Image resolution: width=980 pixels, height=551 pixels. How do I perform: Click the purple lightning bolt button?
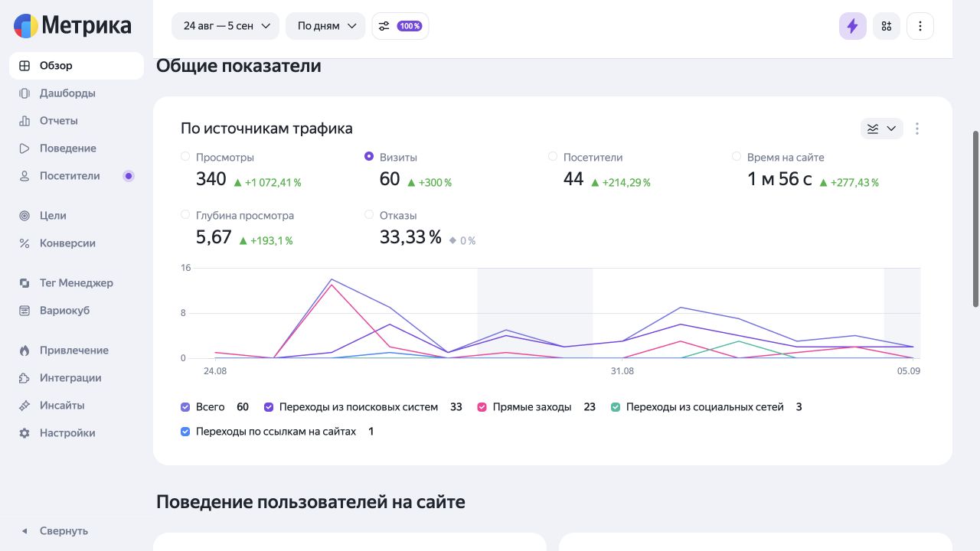[x=853, y=26]
